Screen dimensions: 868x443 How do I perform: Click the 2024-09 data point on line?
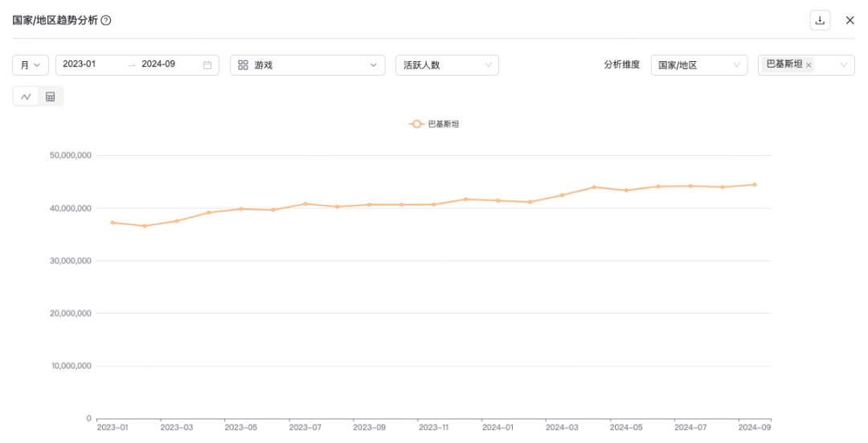754,185
